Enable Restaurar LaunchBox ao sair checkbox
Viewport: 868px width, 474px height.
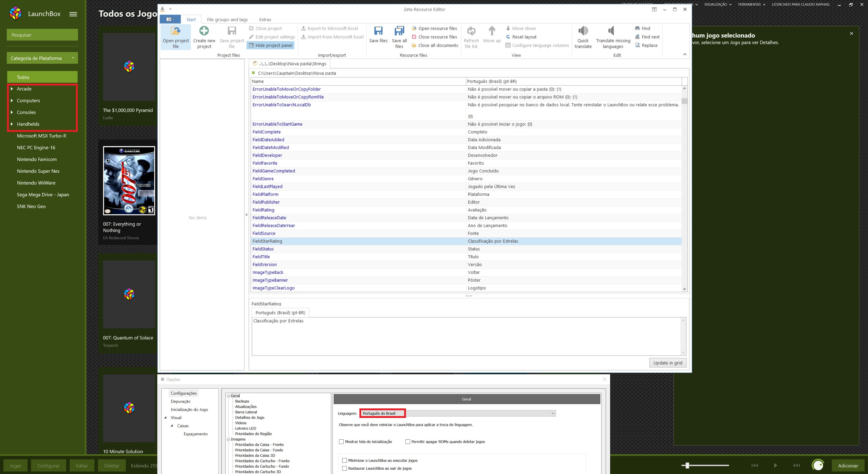[x=344, y=468]
